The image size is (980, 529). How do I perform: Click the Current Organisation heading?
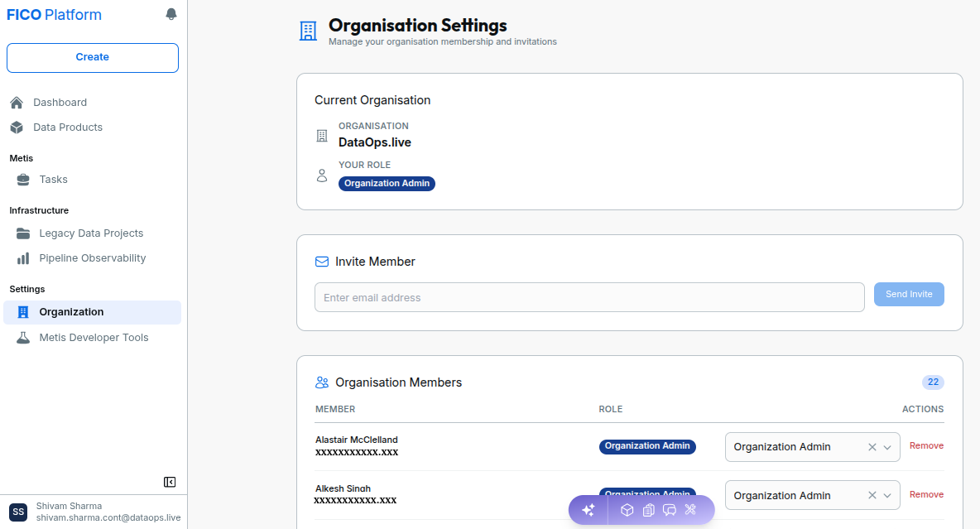tap(372, 101)
